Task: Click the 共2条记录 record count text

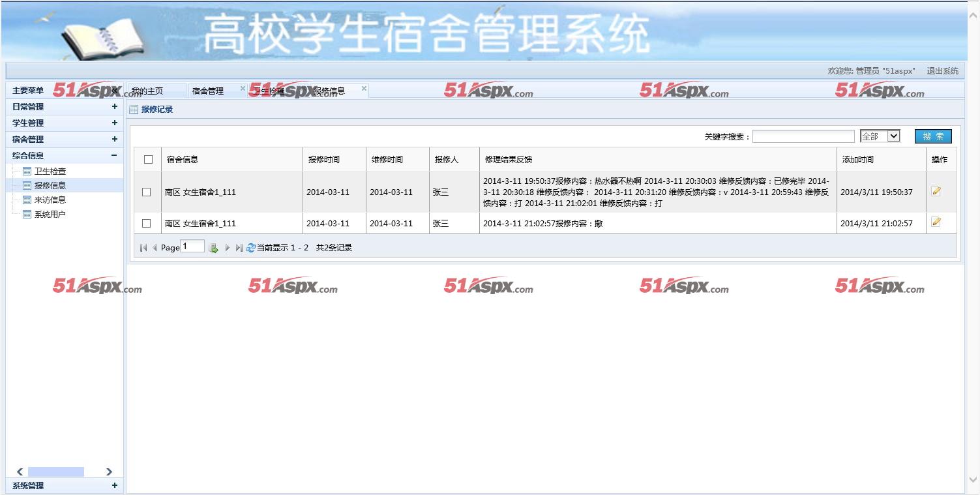Action: (x=334, y=248)
